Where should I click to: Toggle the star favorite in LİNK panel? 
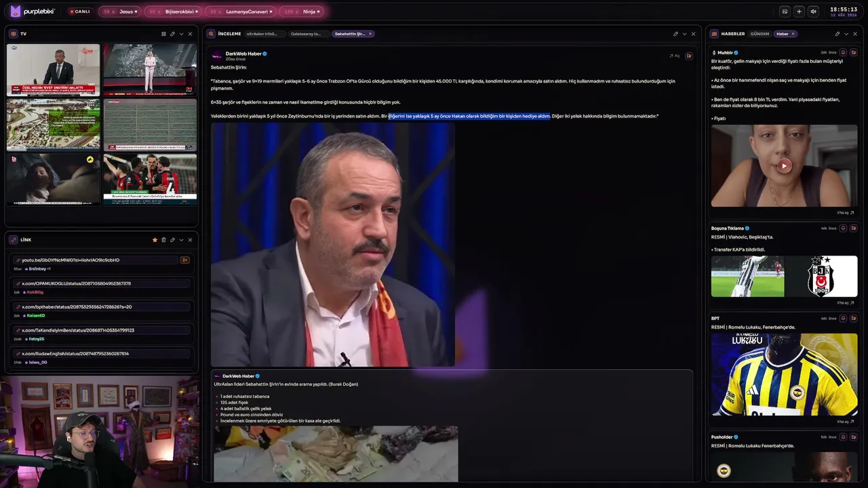(155, 240)
